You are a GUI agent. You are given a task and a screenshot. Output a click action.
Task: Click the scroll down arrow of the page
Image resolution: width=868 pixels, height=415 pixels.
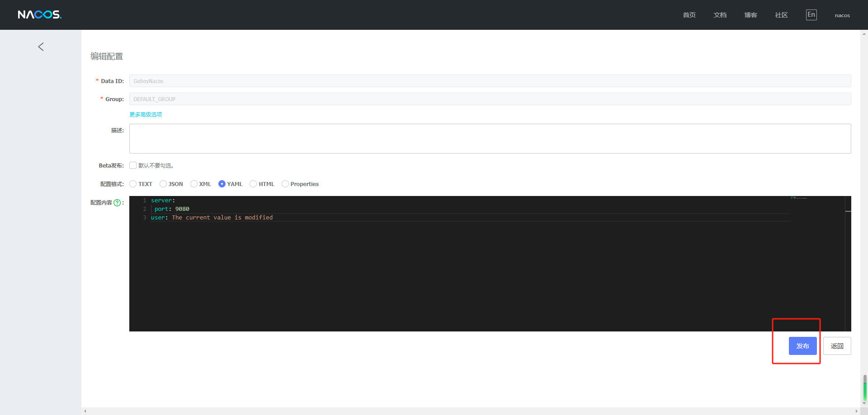(864, 404)
